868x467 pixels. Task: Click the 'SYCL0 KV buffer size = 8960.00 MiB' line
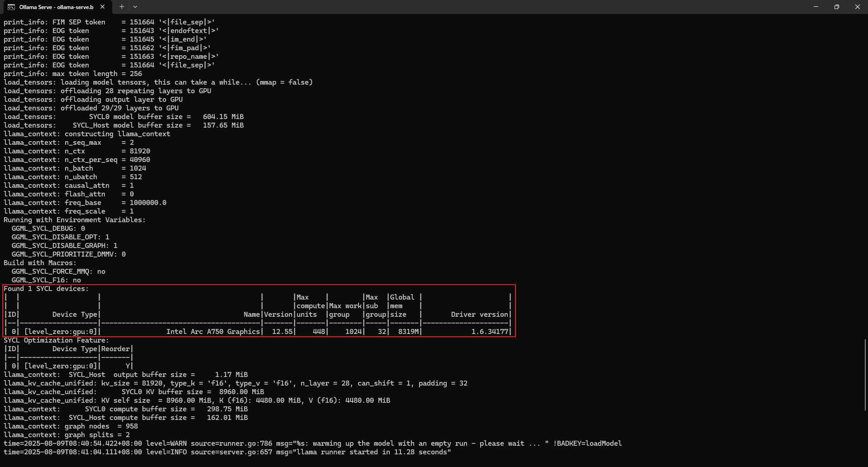tap(134, 392)
